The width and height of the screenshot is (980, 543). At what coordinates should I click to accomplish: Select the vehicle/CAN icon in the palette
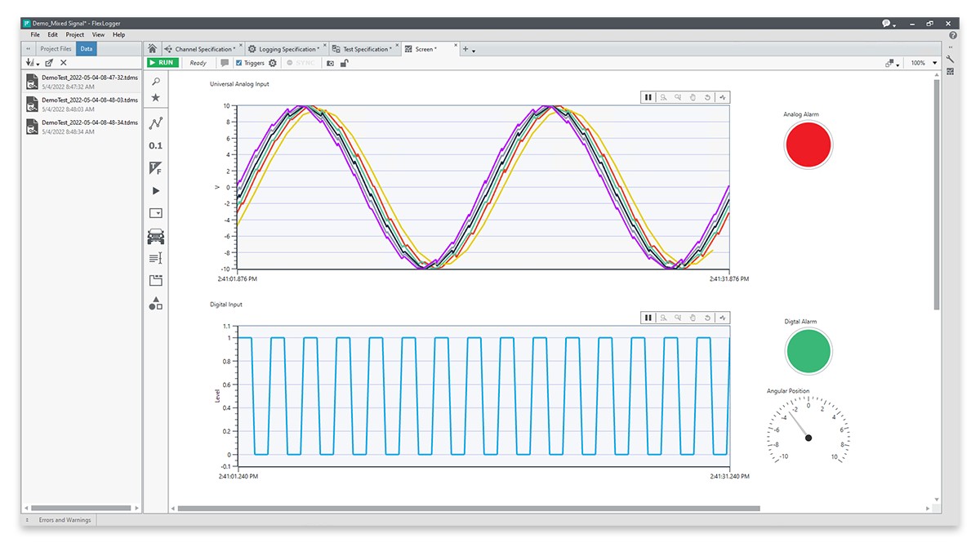(155, 235)
